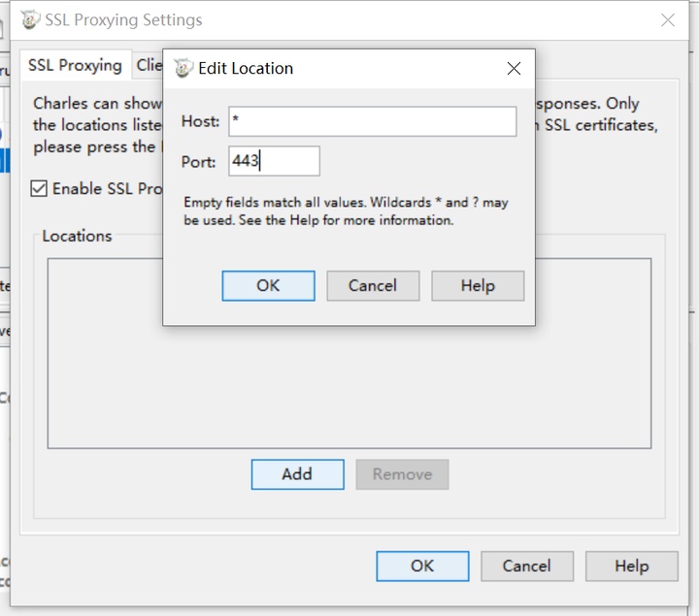Click the 'Empty fields match all values' hint text
The height and width of the screenshot is (616, 699).
(346, 211)
